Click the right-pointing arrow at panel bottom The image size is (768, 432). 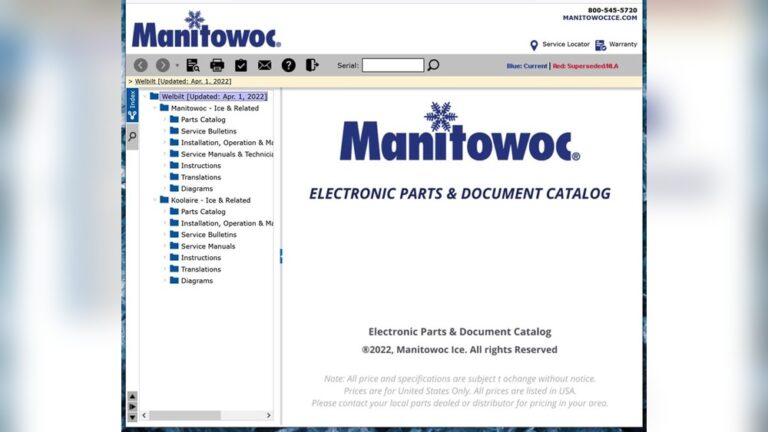pyautogui.click(x=132, y=407)
